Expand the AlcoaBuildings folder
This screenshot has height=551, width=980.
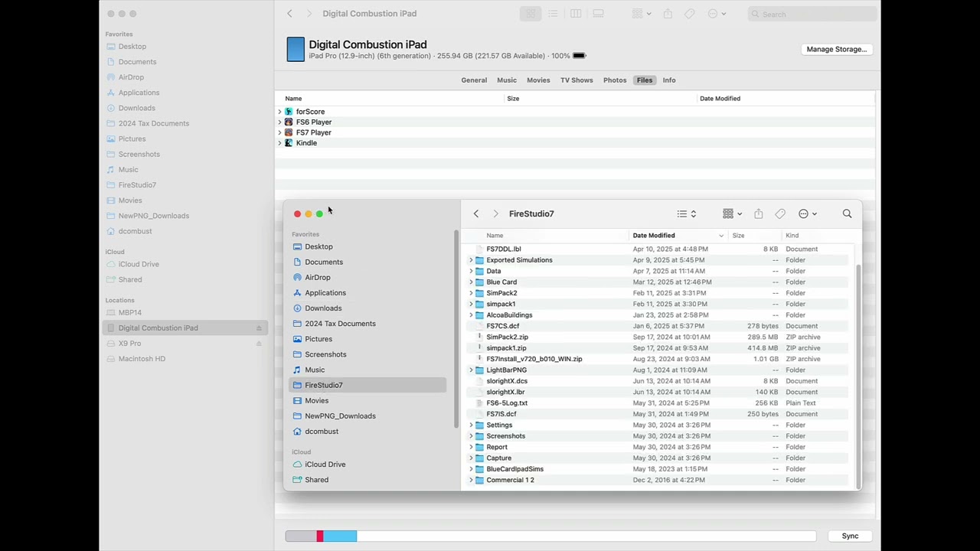[471, 315]
